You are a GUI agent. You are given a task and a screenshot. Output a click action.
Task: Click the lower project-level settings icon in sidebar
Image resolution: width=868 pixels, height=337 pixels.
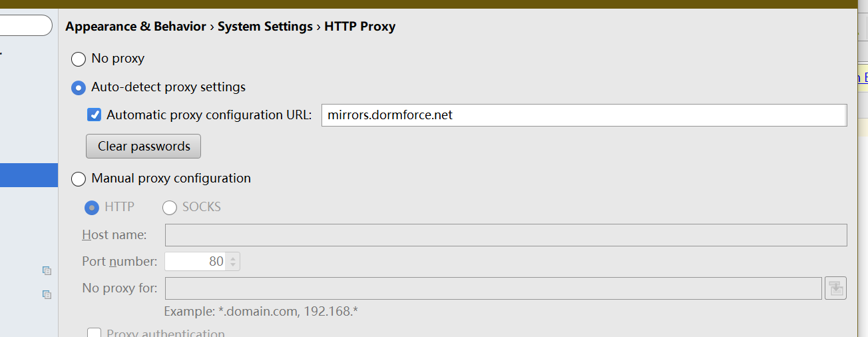[x=47, y=294]
